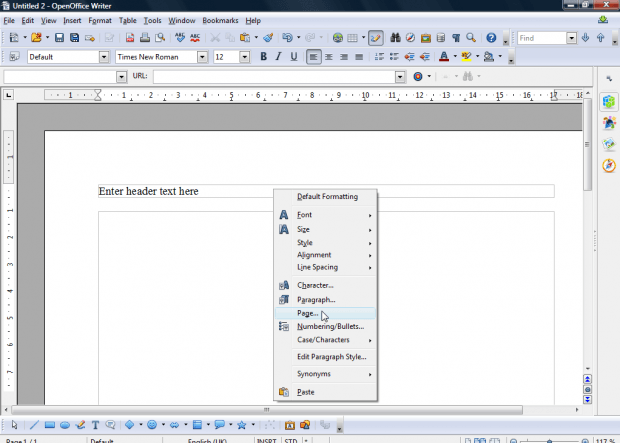
Task: Click the Help question mark icon
Action: 491,38
